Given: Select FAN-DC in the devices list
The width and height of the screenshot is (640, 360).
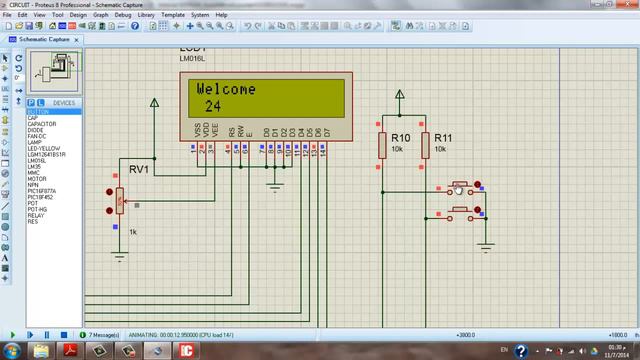Looking at the screenshot, I should 37,136.
